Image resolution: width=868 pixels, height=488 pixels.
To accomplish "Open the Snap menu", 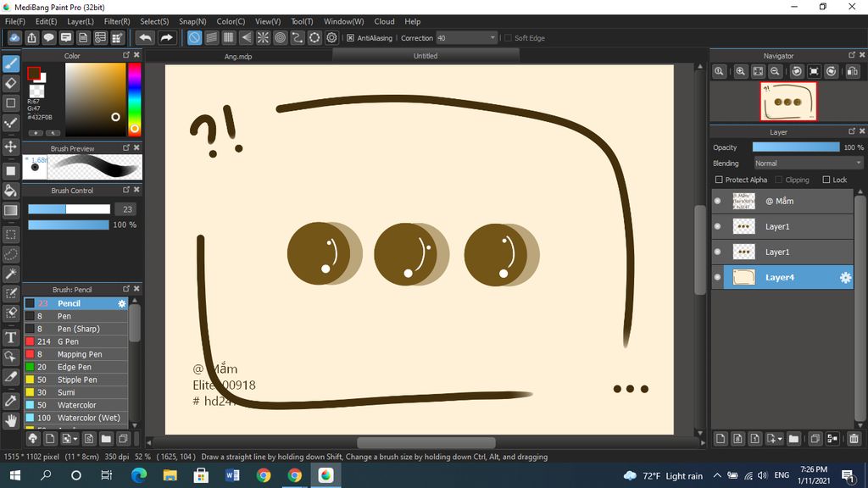I will (192, 21).
